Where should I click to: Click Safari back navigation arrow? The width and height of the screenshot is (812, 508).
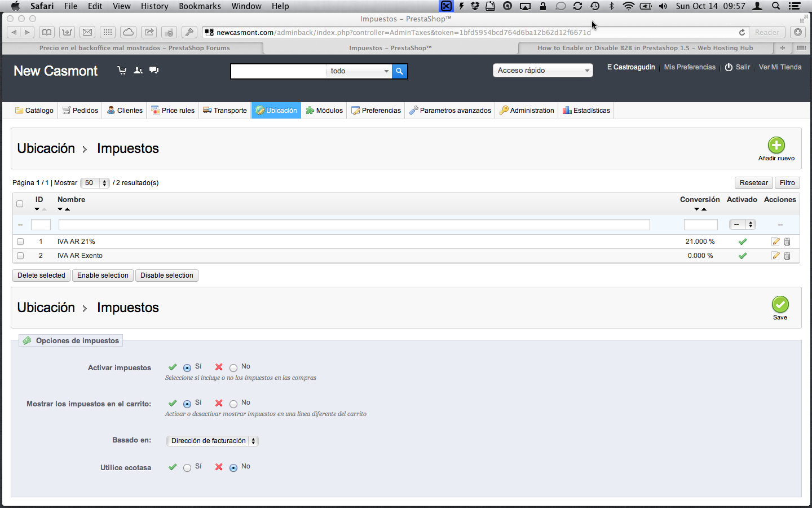(14, 32)
